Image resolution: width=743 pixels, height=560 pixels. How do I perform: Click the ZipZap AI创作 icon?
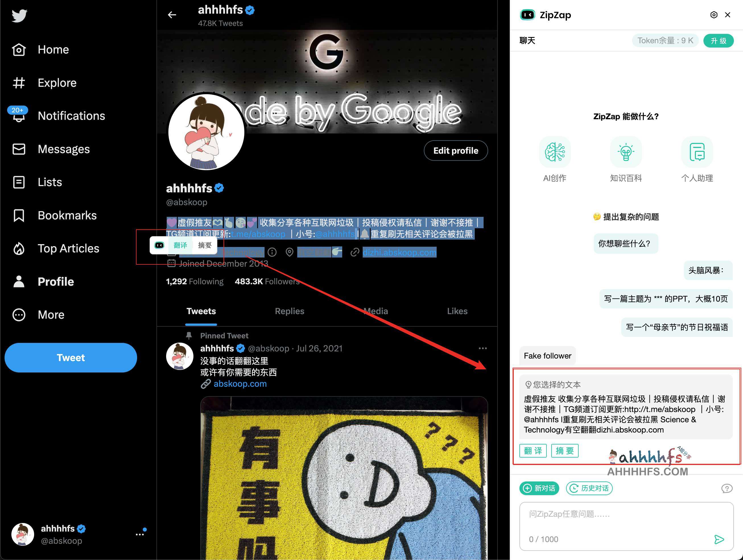(554, 151)
